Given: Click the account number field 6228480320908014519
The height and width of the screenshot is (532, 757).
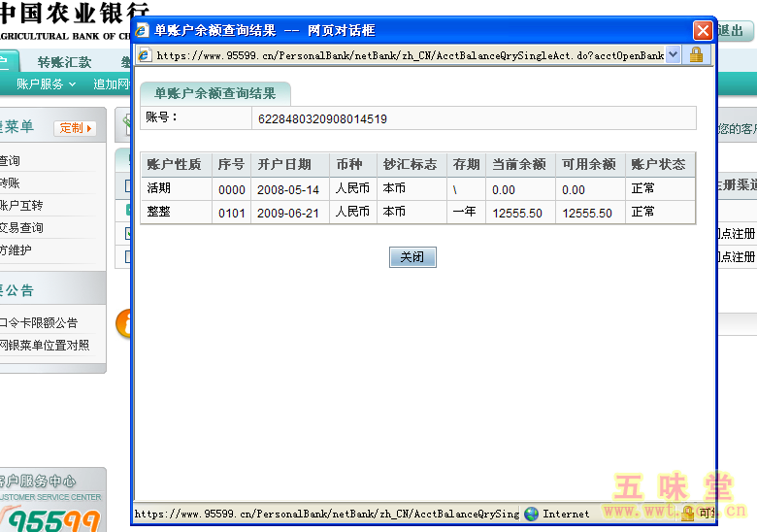Looking at the screenshot, I should point(322,119).
